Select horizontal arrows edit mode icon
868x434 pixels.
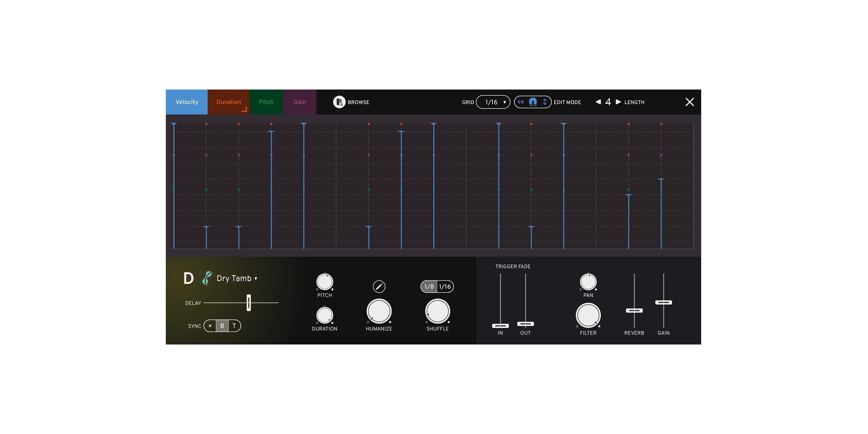tap(521, 102)
